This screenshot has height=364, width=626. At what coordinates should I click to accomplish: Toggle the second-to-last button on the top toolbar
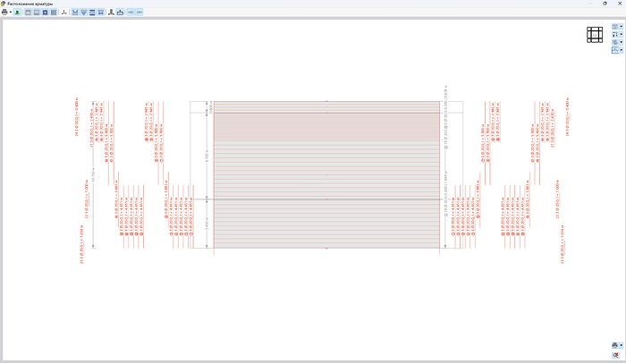131,13
